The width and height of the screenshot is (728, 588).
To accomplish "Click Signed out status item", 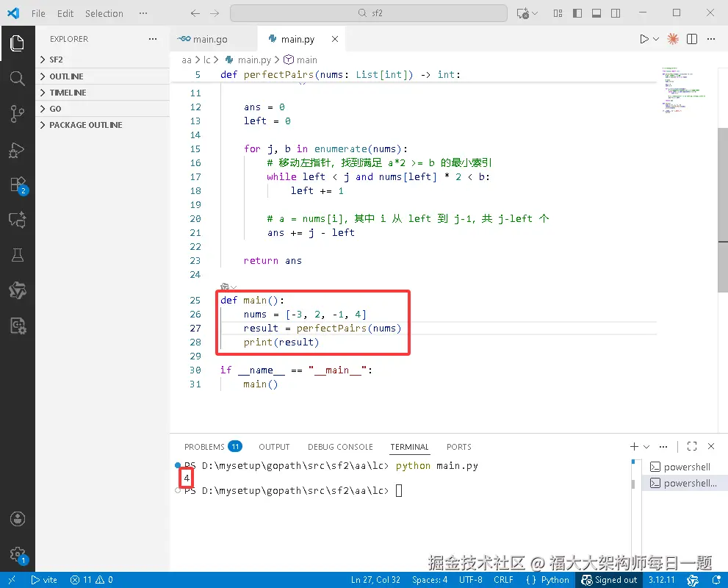I will [x=609, y=580].
